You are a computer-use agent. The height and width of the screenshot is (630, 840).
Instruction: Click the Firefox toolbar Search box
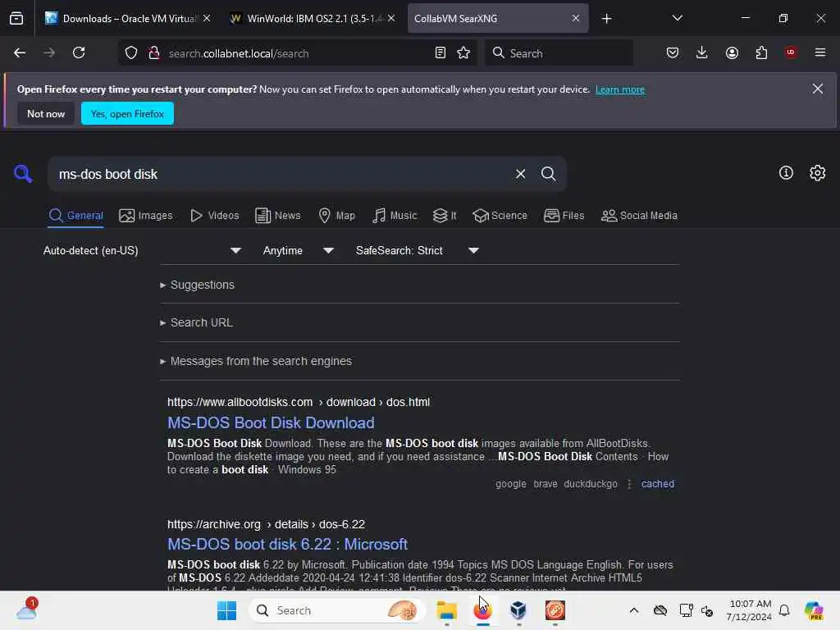(x=559, y=53)
